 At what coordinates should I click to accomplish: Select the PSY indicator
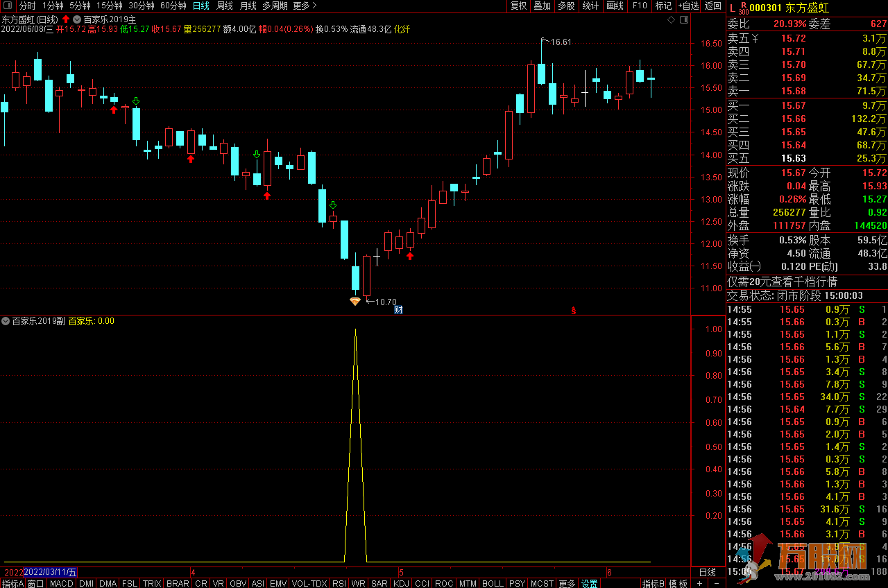coord(517,583)
